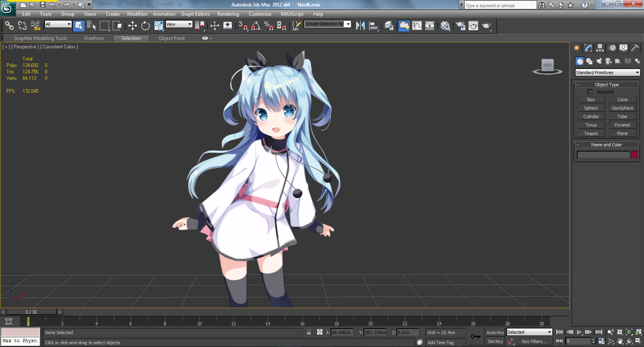Select the Select and Link tool

click(x=9, y=26)
